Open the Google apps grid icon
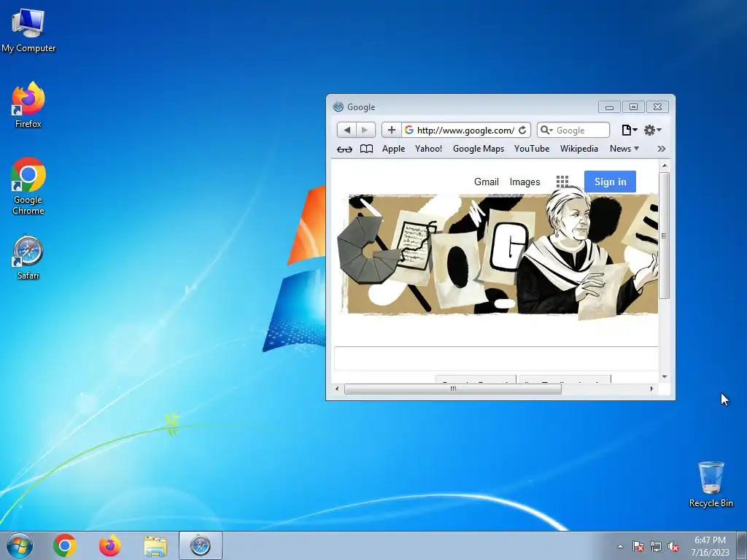The image size is (747, 560). pos(562,182)
